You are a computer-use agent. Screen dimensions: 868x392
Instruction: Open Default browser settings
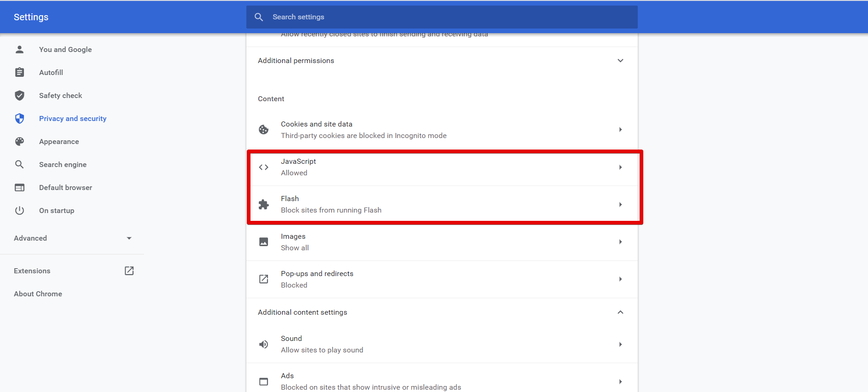click(65, 187)
